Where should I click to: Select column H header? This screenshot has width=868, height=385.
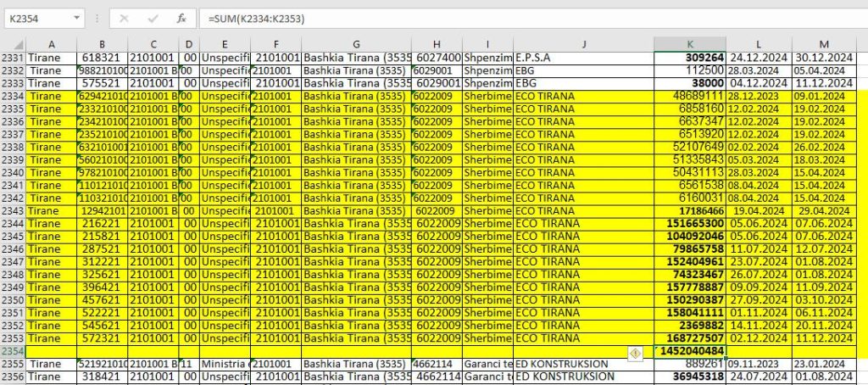[x=437, y=45]
